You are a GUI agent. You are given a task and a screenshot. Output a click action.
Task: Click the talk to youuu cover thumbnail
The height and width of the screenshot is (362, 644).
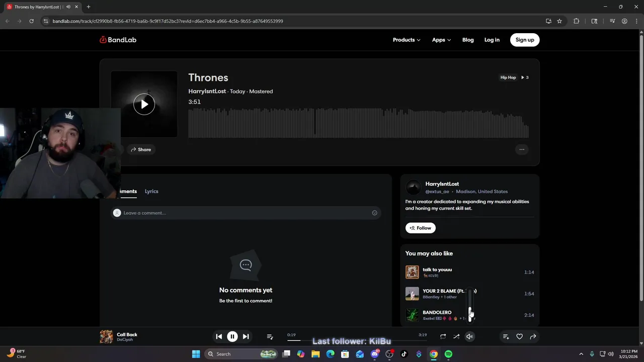coord(412,272)
